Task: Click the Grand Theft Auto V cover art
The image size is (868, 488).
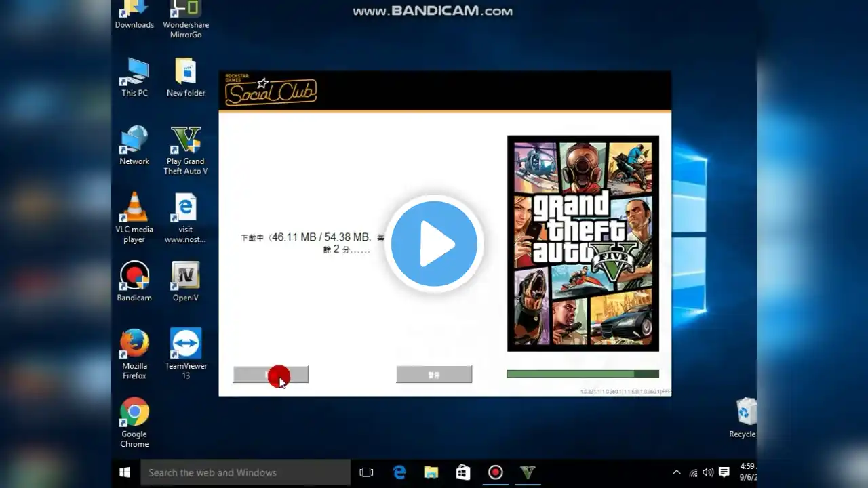Action: (583, 243)
